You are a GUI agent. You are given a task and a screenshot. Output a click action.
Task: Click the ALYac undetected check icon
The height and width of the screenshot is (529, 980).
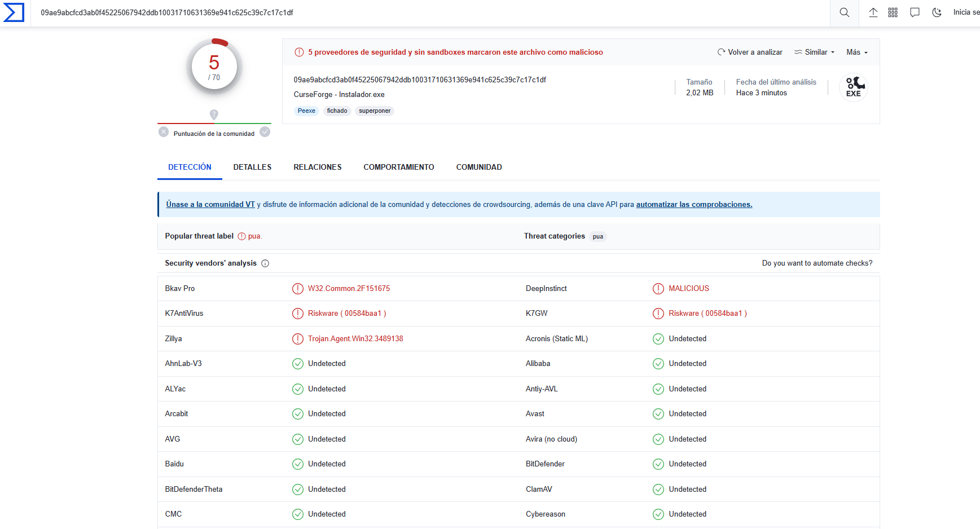[298, 389]
